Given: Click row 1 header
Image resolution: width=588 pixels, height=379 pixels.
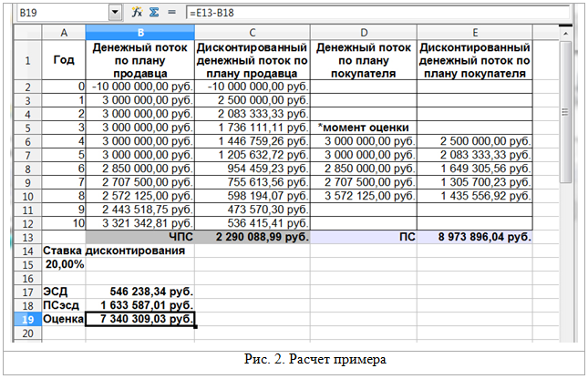Looking at the screenshot, I should pyautogui.click(x=28, y=61).
